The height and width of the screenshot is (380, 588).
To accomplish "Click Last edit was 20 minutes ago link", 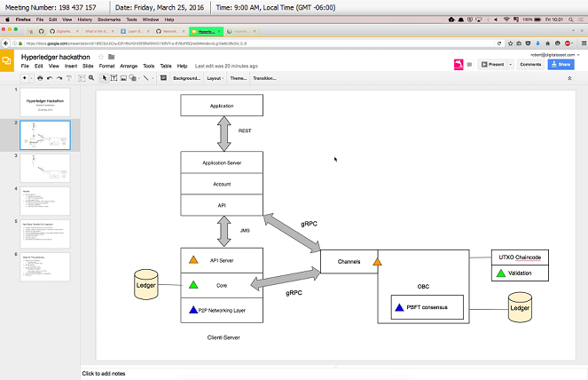I will point(226,66).
